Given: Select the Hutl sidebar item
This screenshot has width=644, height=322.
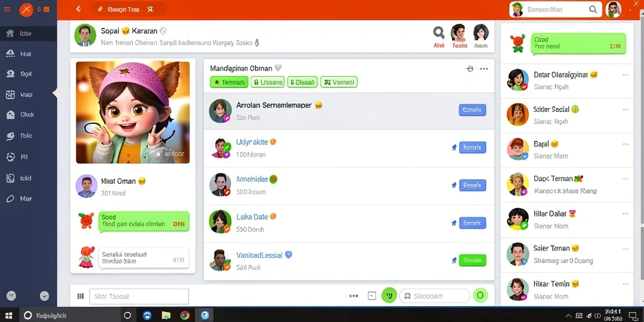Looking at the screenshot, I should [x=28, y=54].
